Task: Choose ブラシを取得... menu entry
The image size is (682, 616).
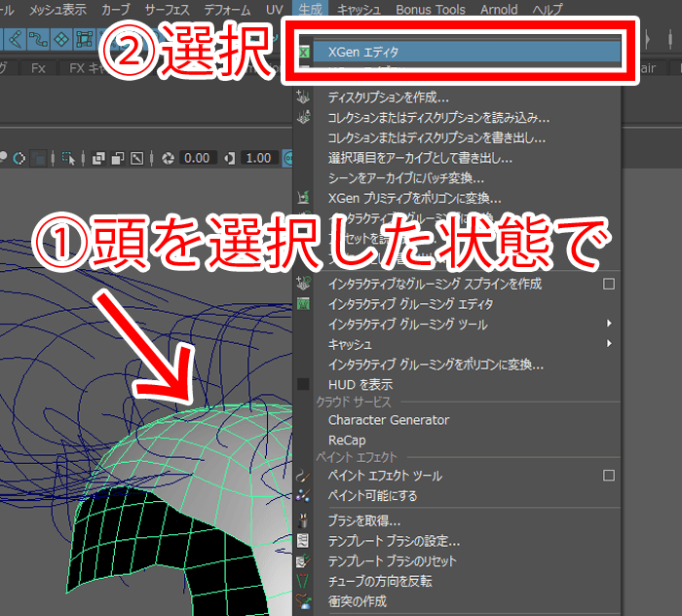Action: tap(364, 520)
